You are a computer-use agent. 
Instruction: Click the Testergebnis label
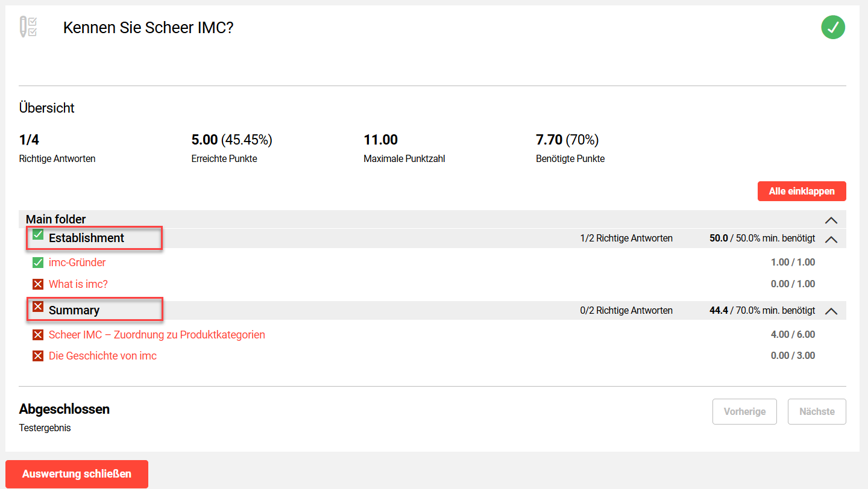pos(45,428)
